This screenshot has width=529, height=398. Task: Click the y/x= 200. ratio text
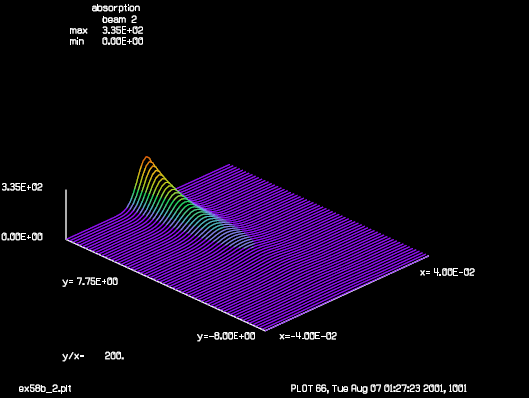93,356
